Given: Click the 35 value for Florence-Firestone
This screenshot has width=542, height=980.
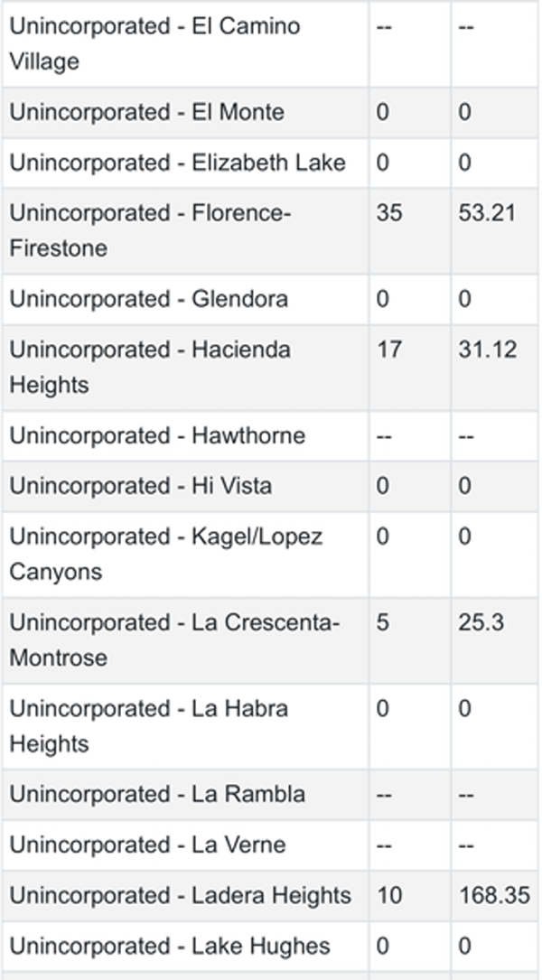Looking at the screenshot, I should (x=389, y=213).
